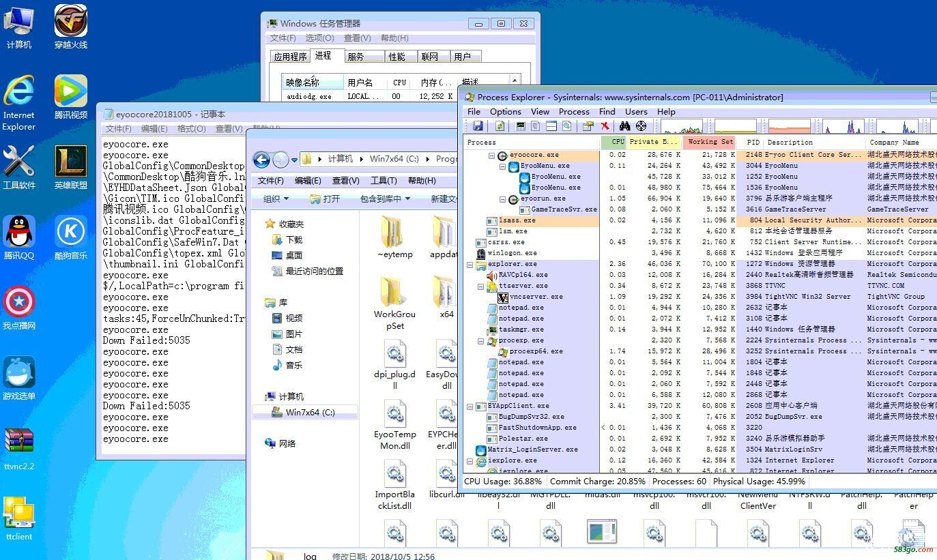The height and width of the screenshot is (560, 937).
Task: Click the crosshair Find Window's Process icon
Action: point(641,126)
